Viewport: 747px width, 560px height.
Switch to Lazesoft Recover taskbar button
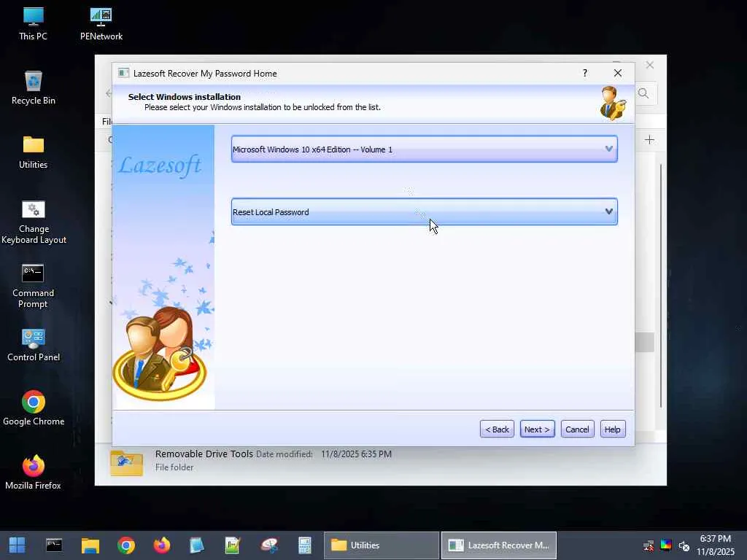point(499,545)
